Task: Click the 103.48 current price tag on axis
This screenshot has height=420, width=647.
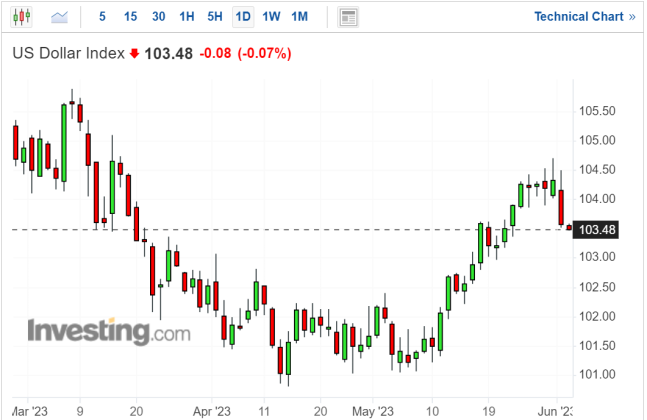Action: click(597, 229)
